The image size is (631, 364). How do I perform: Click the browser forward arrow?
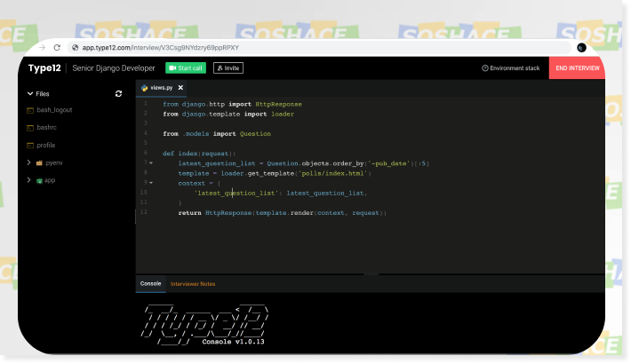pyautogui.click(x=43, y=47)
